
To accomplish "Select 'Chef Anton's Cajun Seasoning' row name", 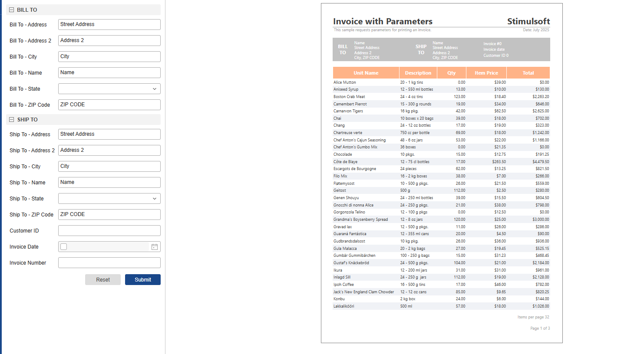I will point(360,140).
